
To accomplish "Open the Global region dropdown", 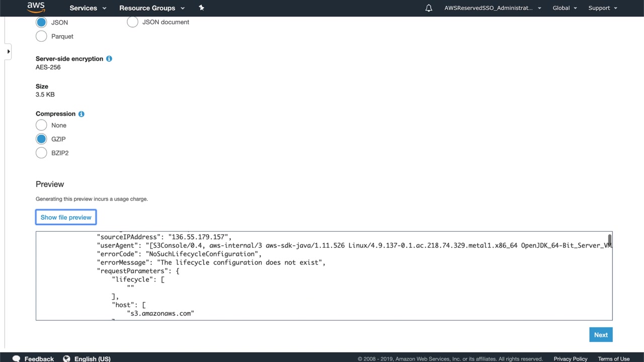I will pos(565,8).
